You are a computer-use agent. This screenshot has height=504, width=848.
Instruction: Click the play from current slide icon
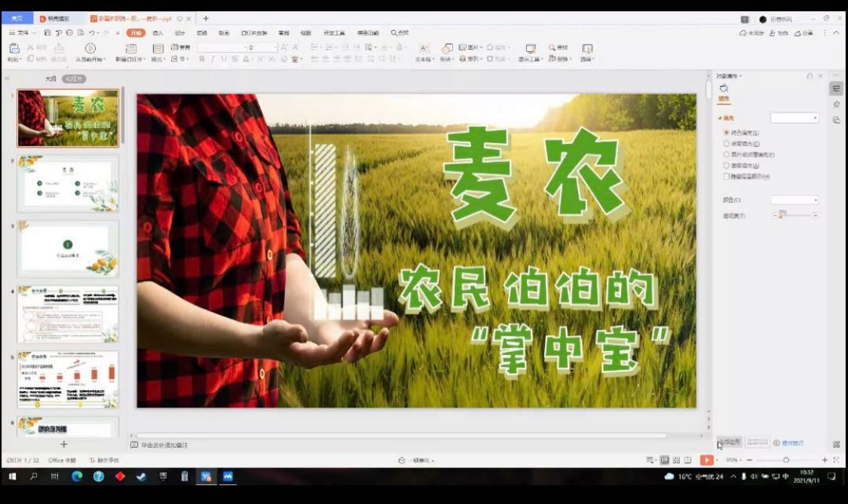point(90,48)
